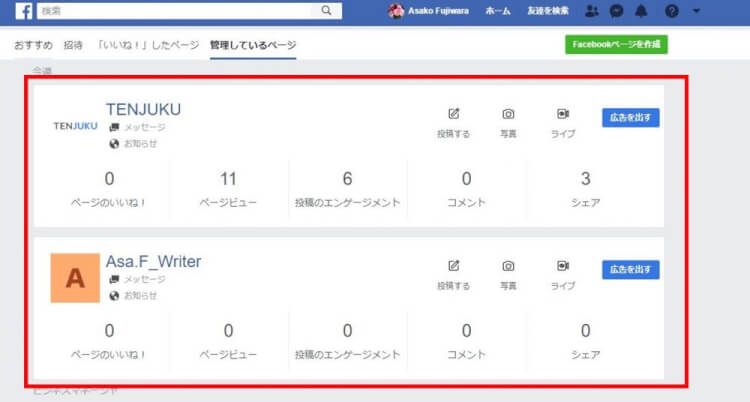Click the Facebook logo icon

23,11
